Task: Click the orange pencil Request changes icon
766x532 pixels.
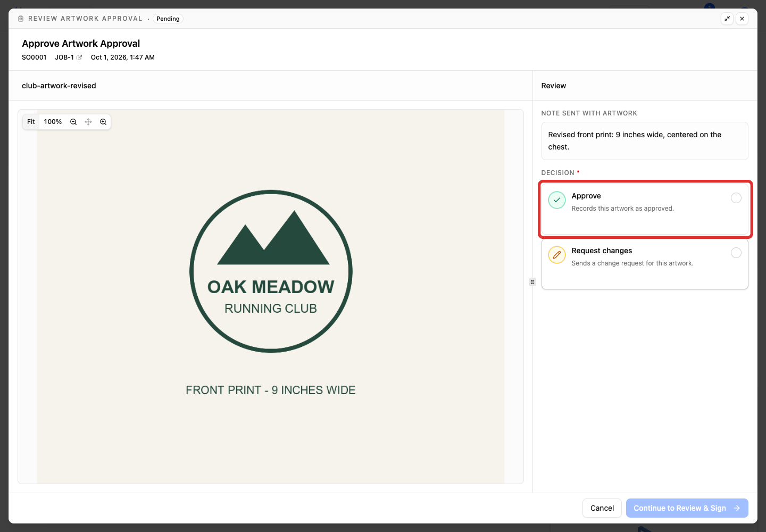Action: 557,255
